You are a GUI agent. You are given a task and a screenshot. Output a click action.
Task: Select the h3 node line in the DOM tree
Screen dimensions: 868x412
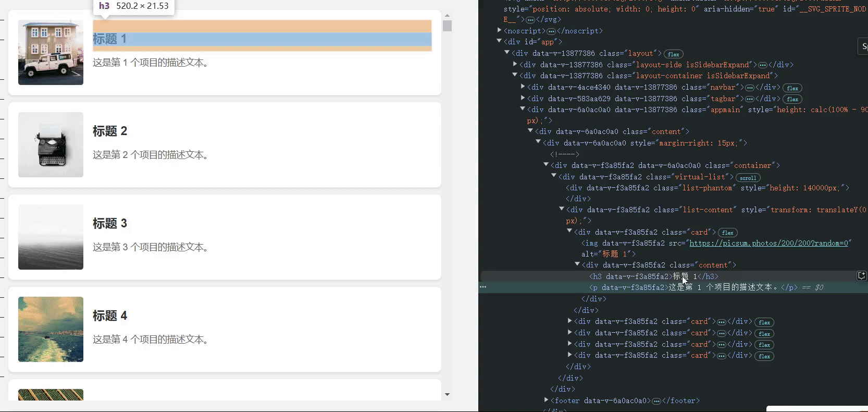654,276
